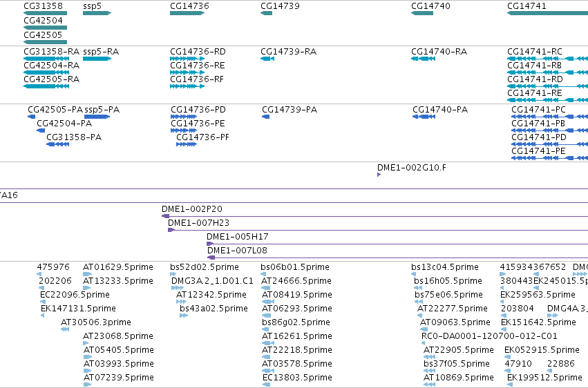Click the DME1-007L08 clone

pos(397,258)
